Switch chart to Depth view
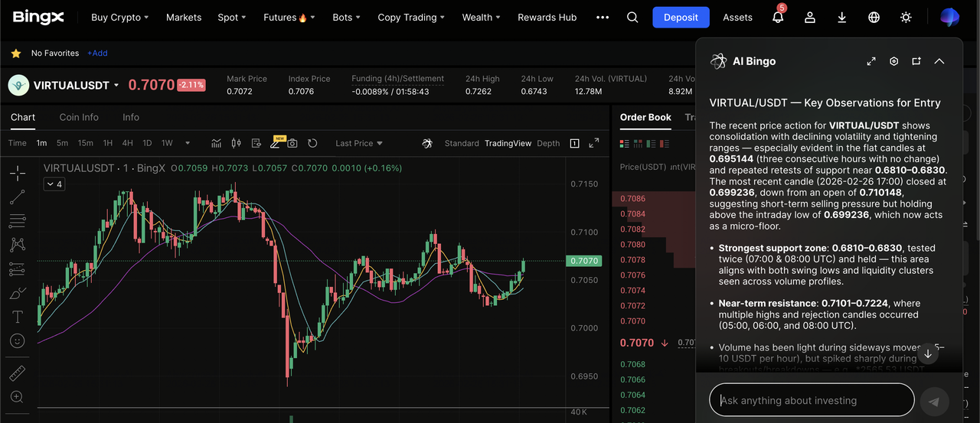Image resolution: width=980 pixels, height=423 pixels. [548, 143]
